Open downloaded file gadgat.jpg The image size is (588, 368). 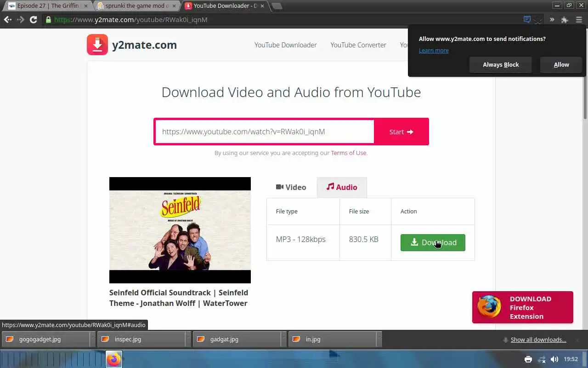[x=237, y=339]
